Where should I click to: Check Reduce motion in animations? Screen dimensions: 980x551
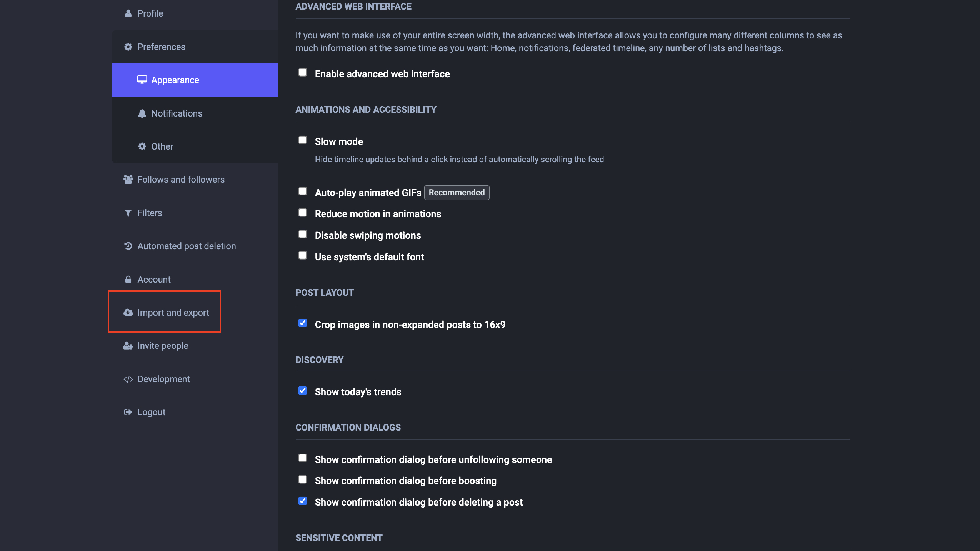pos(303,213)
